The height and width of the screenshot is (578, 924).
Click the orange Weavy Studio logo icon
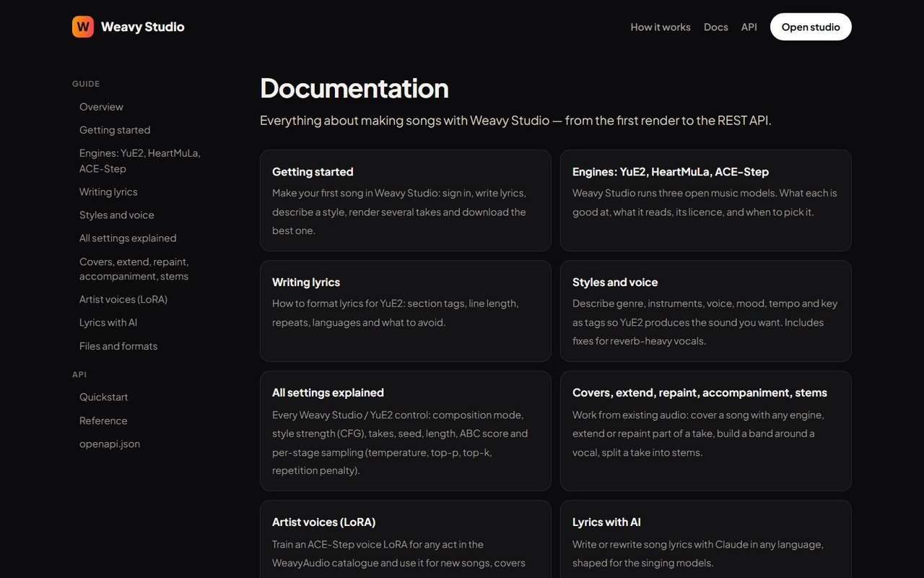[x=83, y=27]
